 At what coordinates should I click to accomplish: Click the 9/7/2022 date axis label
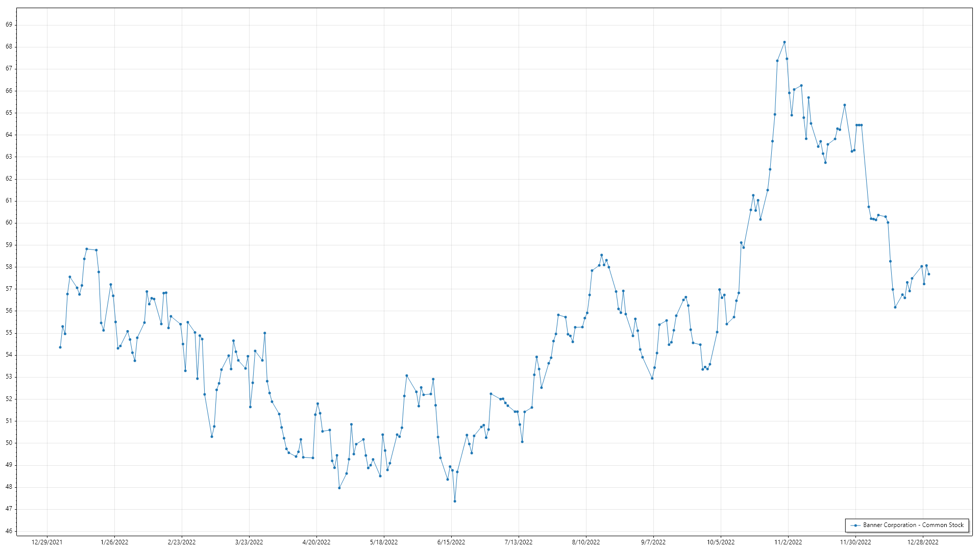point(653,542)
